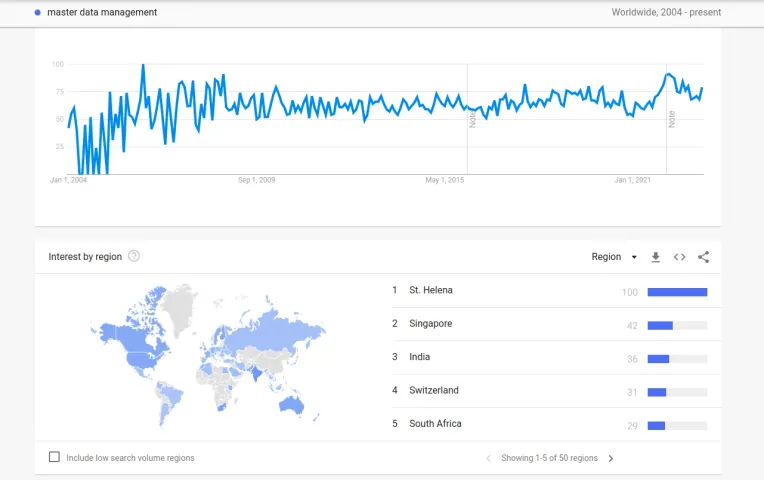Image resolution: width=764 pixels, height=480 pixels.
Task: Click the Note marker near Jan 2021
Action: coord(671,119)
